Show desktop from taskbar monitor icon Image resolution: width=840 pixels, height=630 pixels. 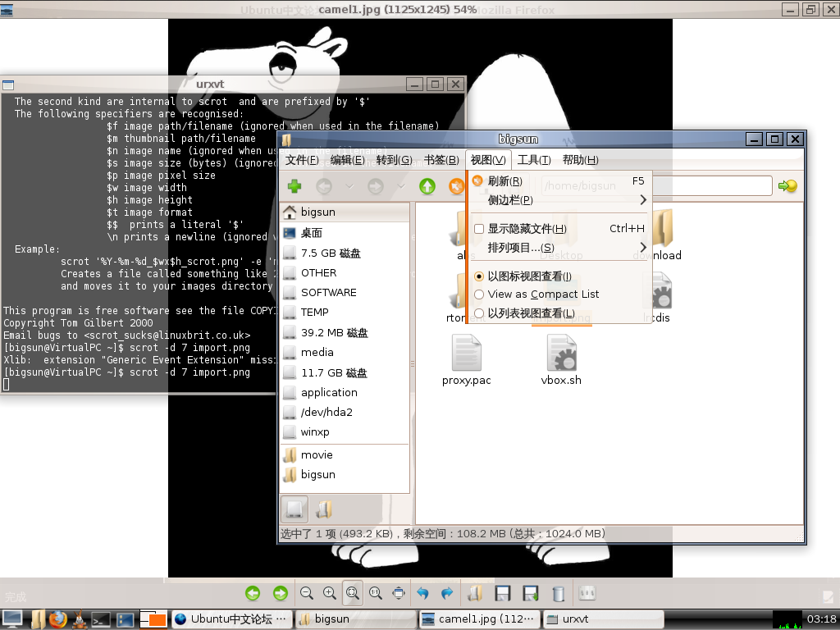tap(12, 619)
